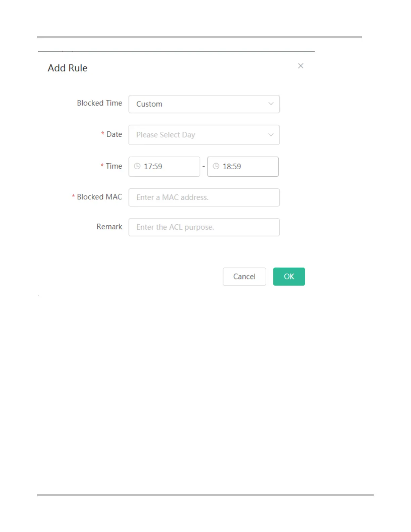Click the 17:59 start time field
Viewport: 411px width, 532px height.
pos(168,167)
